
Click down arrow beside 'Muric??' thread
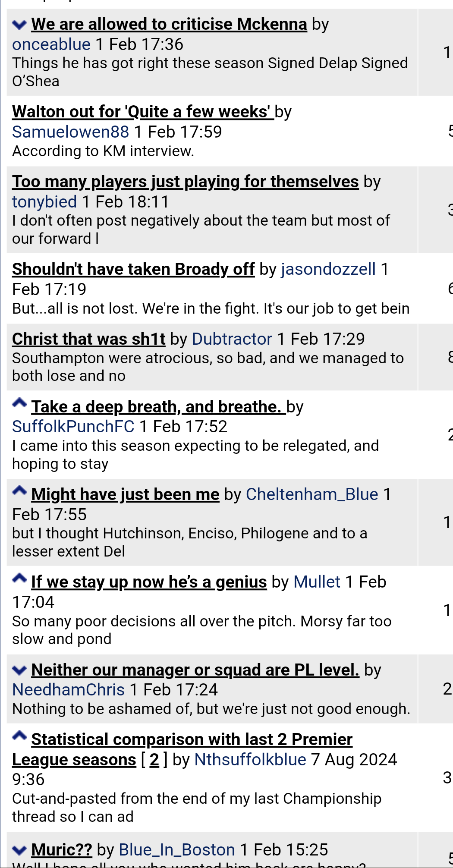pos(19,850)
